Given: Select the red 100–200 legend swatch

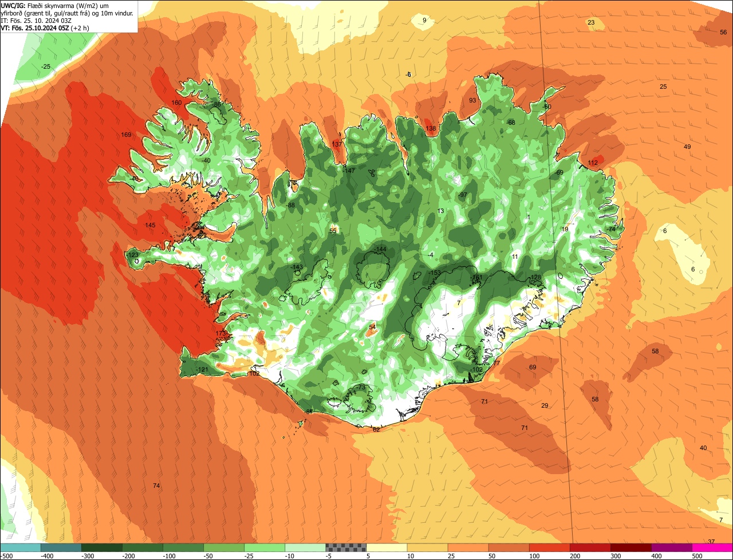Looking at the screenshot, I should tap(550, 547).
